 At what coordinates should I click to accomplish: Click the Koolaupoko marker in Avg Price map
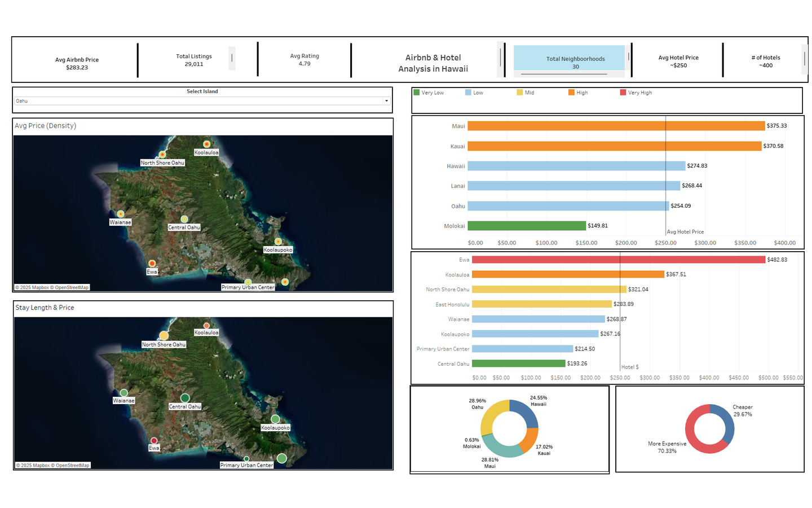(x=278, y=242)
